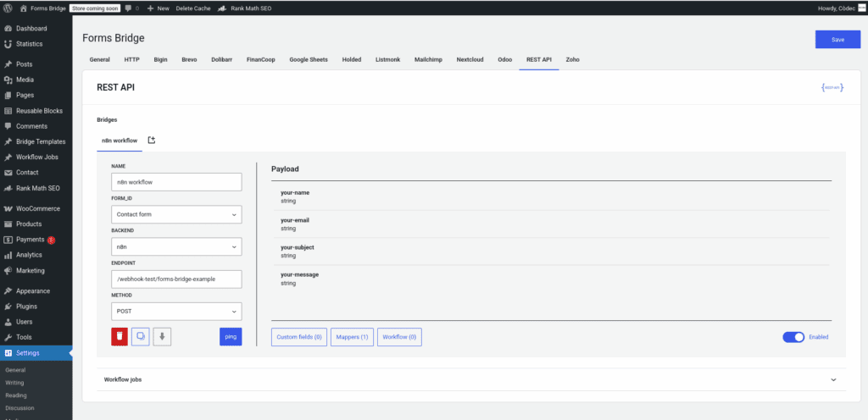Click the blue ping button
This screenshot has height=420, width=868.
point(231,336)
